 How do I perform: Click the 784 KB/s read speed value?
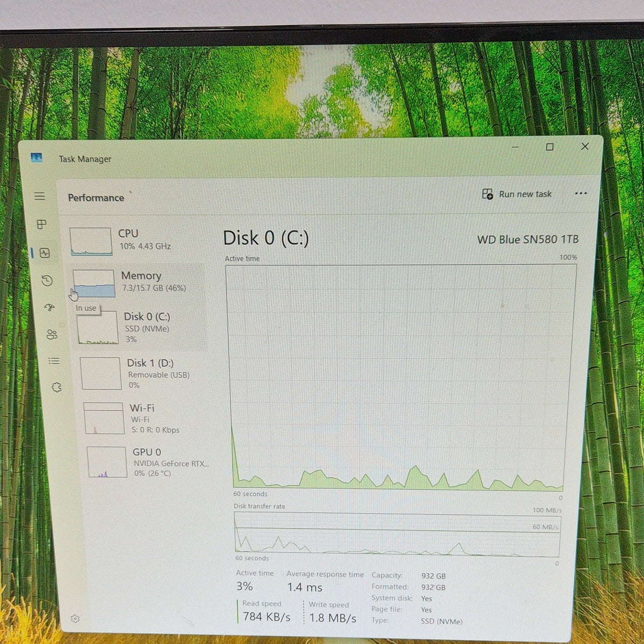pos(267,617)
